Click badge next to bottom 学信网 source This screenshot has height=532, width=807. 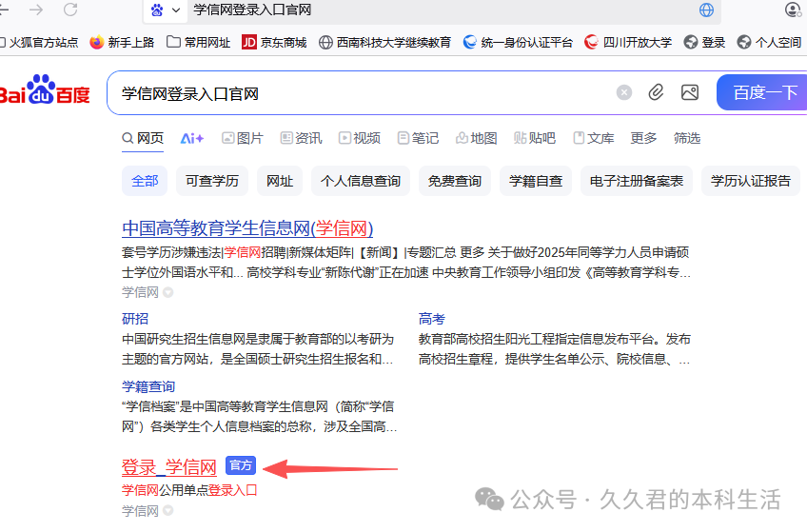click(x=168, y=511)
